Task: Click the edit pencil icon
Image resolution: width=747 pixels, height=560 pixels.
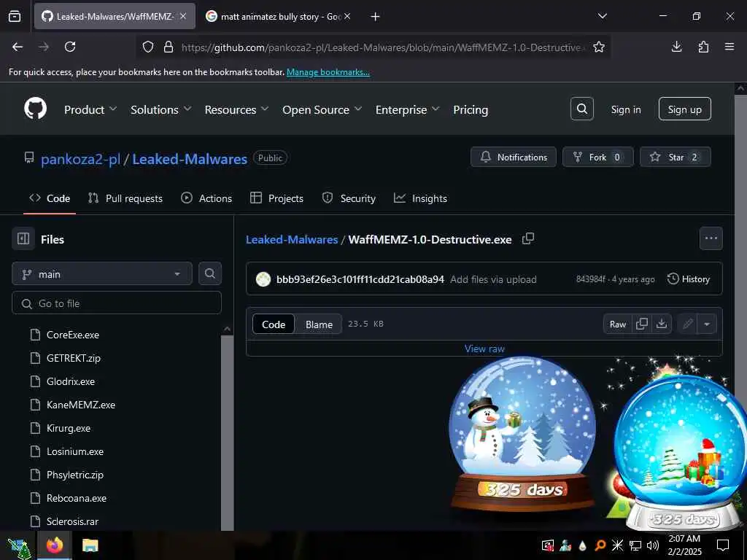Action: point(687,324)
